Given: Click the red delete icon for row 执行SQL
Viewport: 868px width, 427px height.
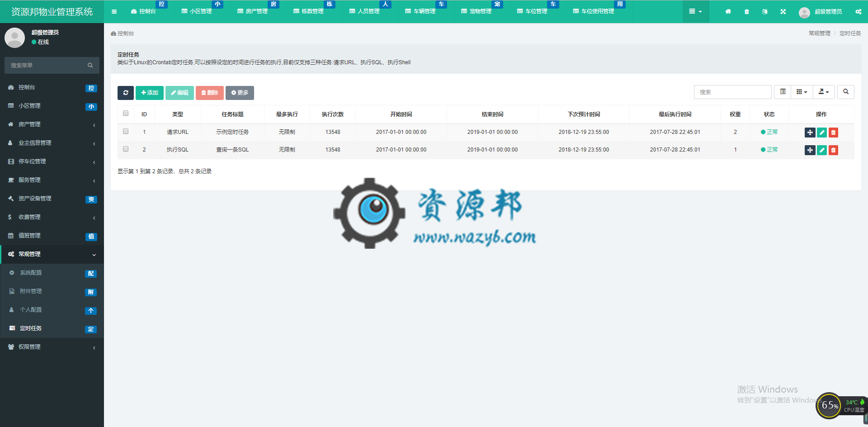Looking at the screenshot, I should point(833,150).
